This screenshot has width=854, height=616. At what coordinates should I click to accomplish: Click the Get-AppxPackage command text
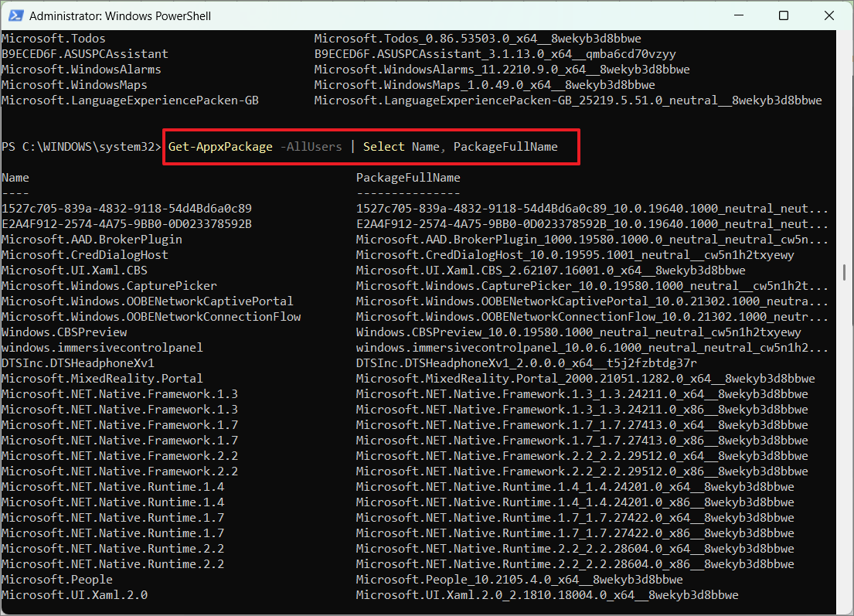click(x=220, y=147)
